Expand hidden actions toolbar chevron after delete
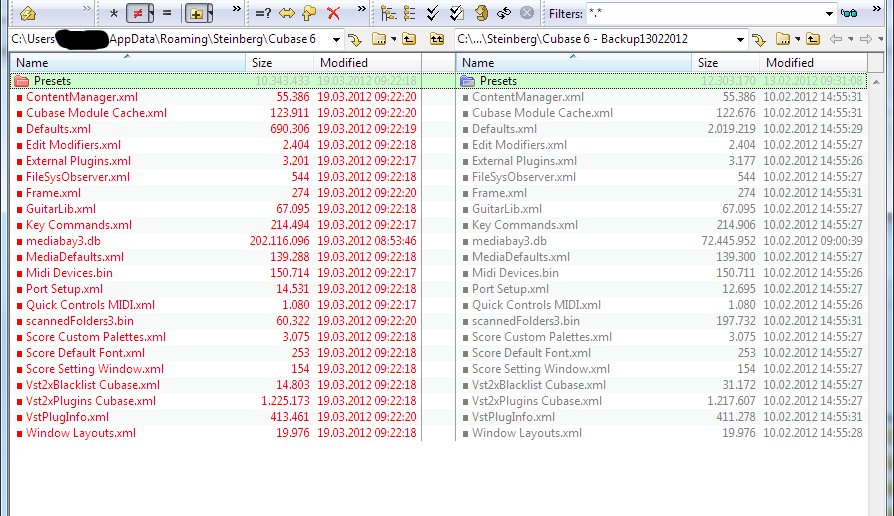Screen dimensions: 894x516 click(361, 9)
